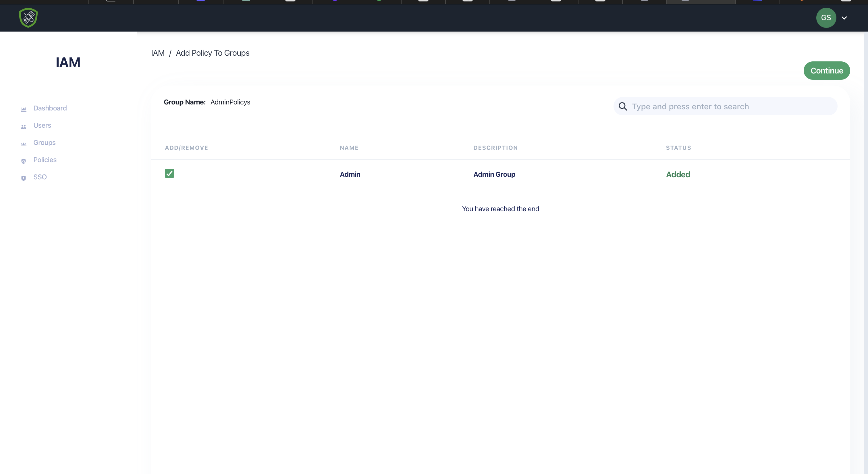This screenshot has height=474, width=868.
Task: Open the GS user avatar
Action: click(x=826, y=18)
